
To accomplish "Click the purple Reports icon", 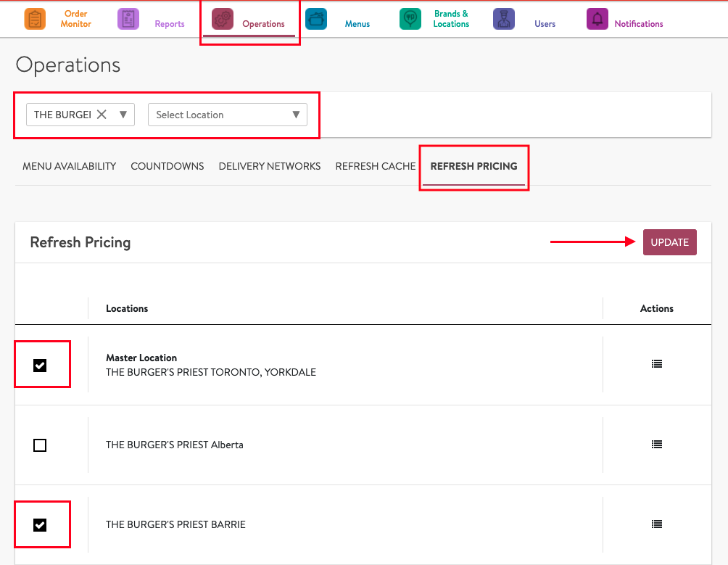I will pos(128,19).
